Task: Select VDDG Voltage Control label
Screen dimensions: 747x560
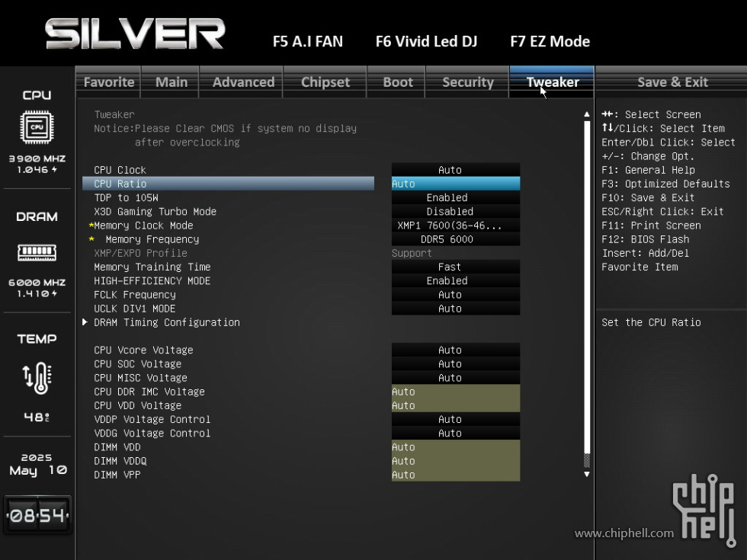Action: pos(152,433)
